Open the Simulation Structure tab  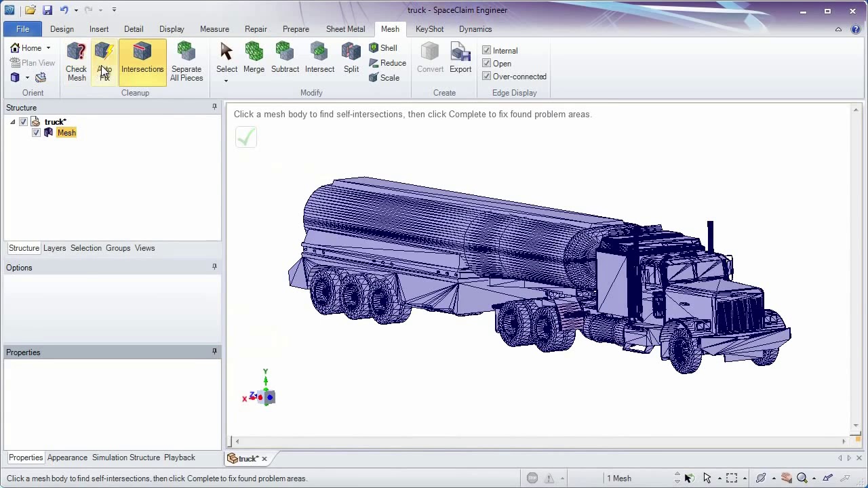click(x=125, y=457)
